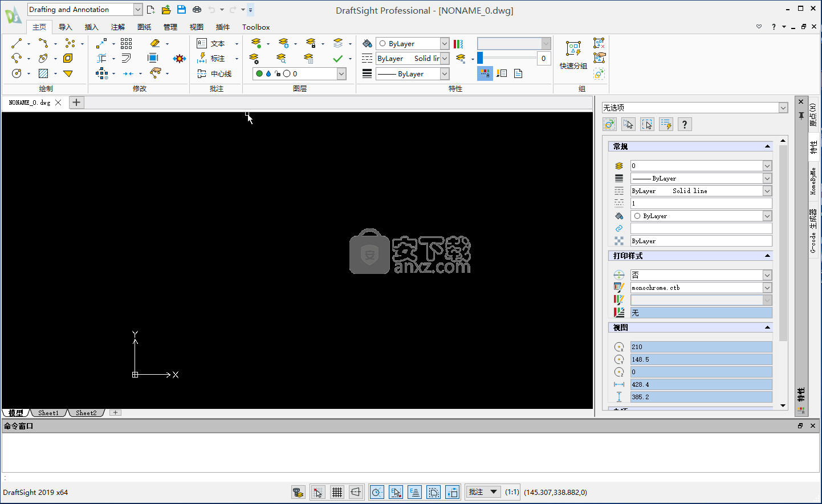The height and width of the screenshot is (504, 822).
Task: Collapse the 打印样式 properties section
Action: coord(767,256)
